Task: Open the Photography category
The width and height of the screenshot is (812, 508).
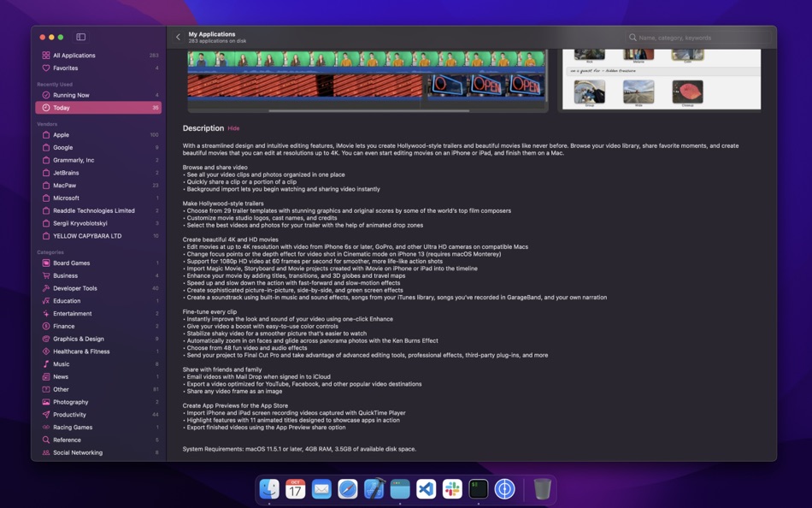Action: click(98, 402)
